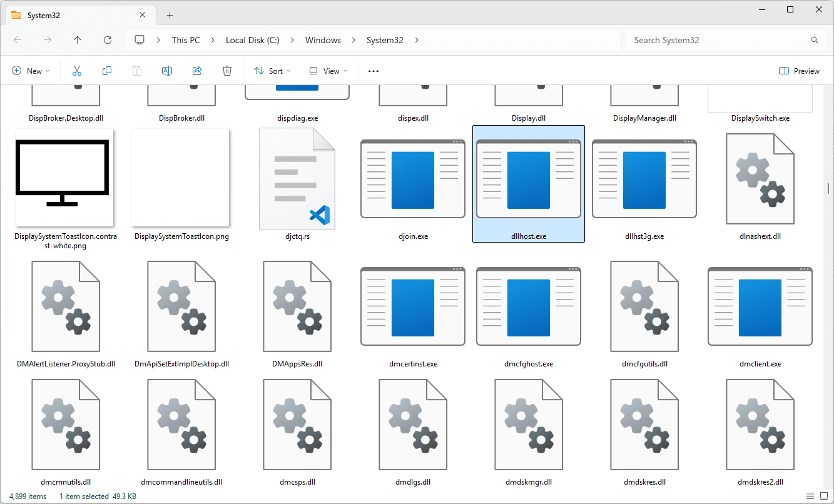Screen dimensions: 834x504
Task: Click dispdiag.exe file name
Action: pos(297,118)
